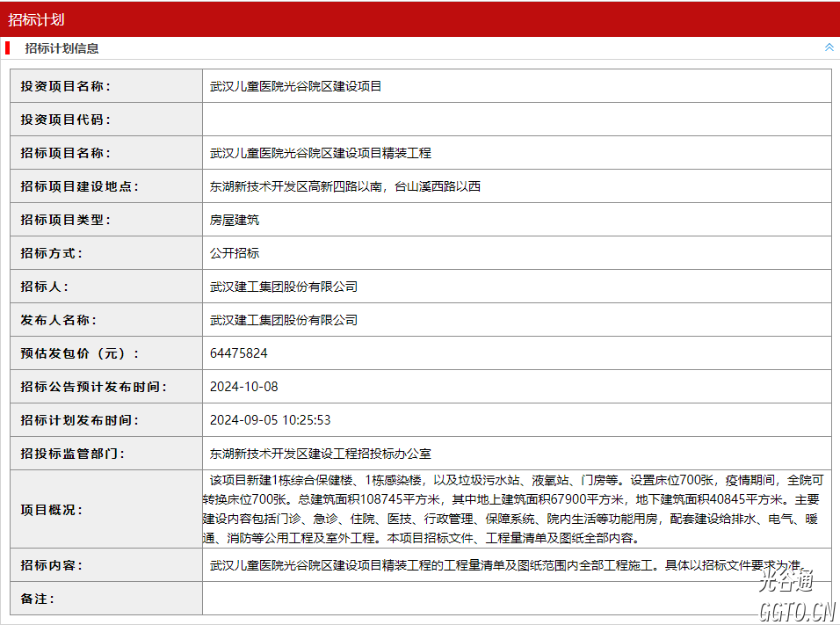
Task: Click the 项目概况 description paragraph
Action: (x=514, y=509)
